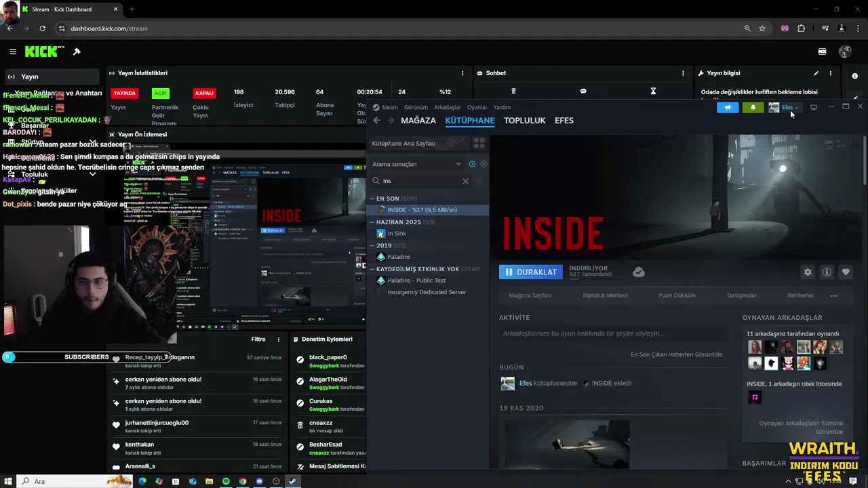Click trash icon in Sohbet panel
The width and height of the screenshot is (868, 488).
pos(513,91)
